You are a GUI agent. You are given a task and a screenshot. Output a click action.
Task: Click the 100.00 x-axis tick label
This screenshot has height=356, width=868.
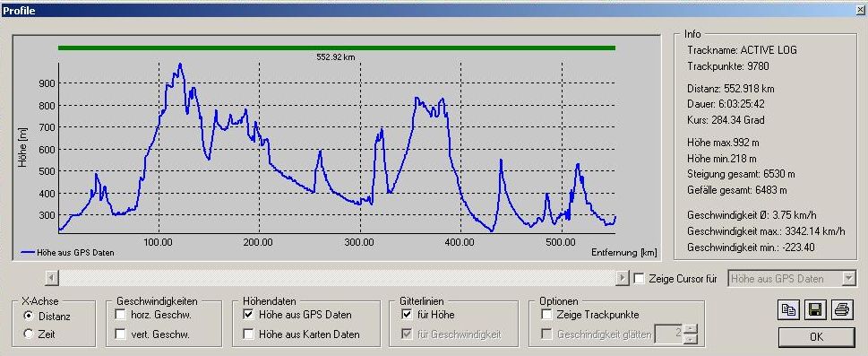pos(159,242)
